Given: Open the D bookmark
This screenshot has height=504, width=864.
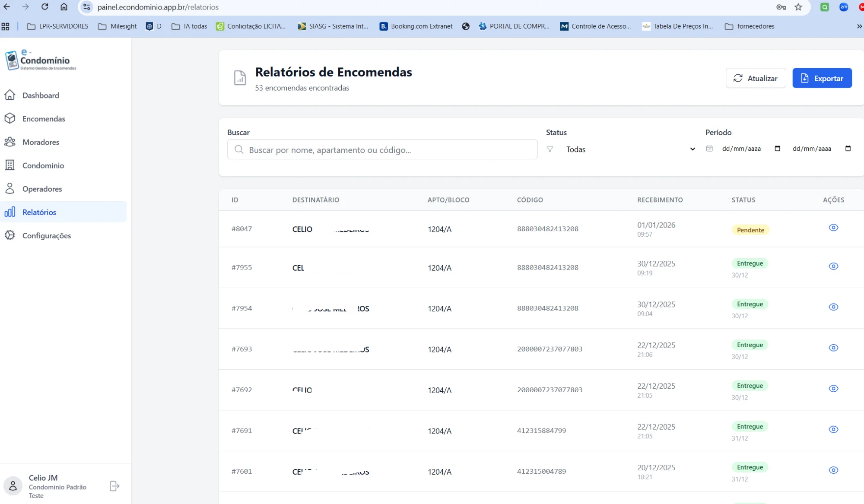Looking at the screenshot, I should tap(154, 26).
